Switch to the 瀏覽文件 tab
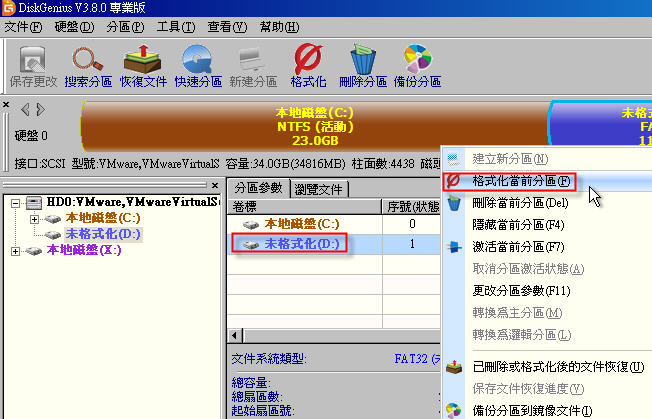The width and height of the screenshot is (652, 419). [319, 189]
